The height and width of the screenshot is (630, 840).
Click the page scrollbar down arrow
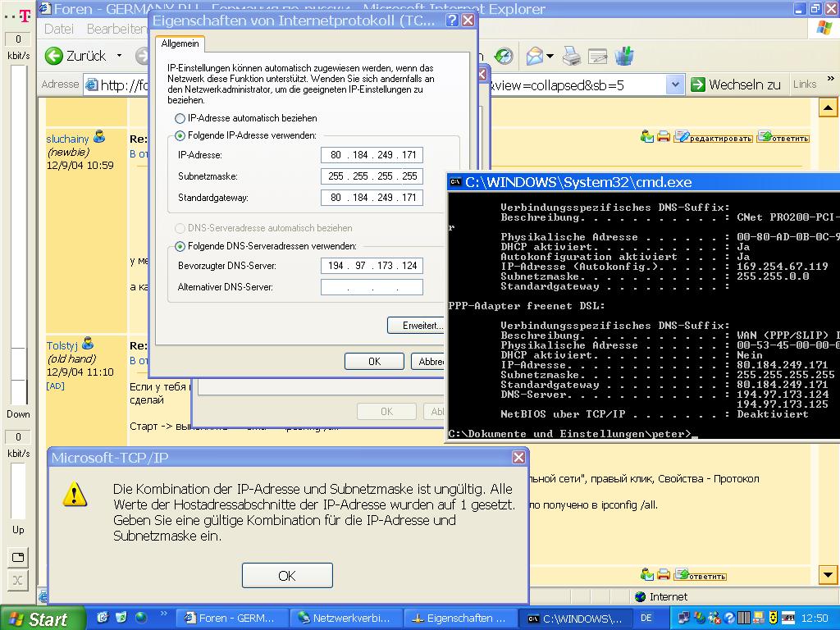click(828, 575)
